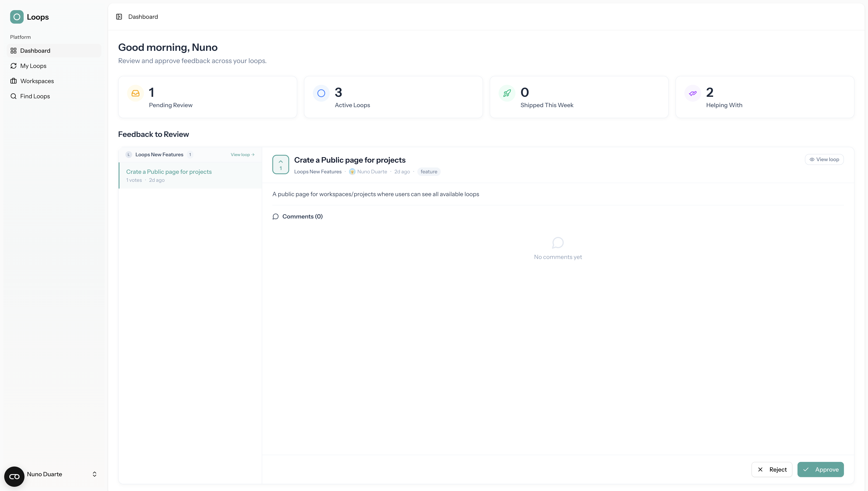
Task: Reject the feedback with the Reject button
Action: (772, 469)
